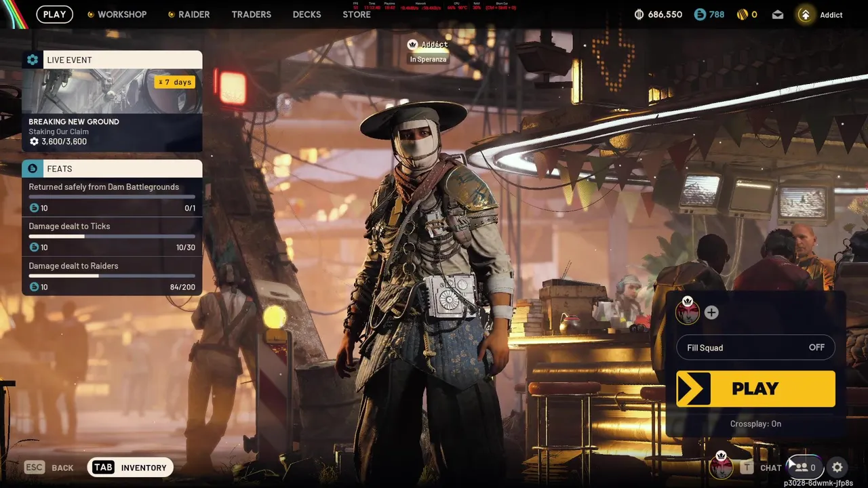Click the 84/200 progress count
Screen dimensions: 868x488
point(182,287)
